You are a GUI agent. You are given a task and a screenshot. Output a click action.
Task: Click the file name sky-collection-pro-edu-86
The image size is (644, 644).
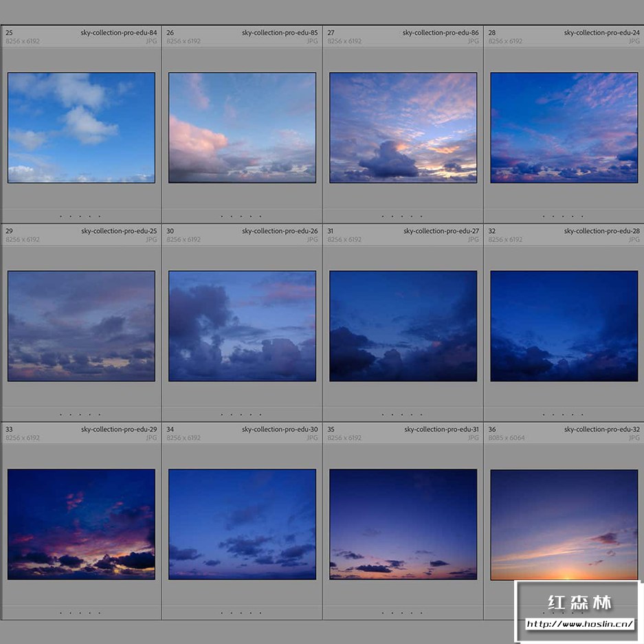click(441, 33)
